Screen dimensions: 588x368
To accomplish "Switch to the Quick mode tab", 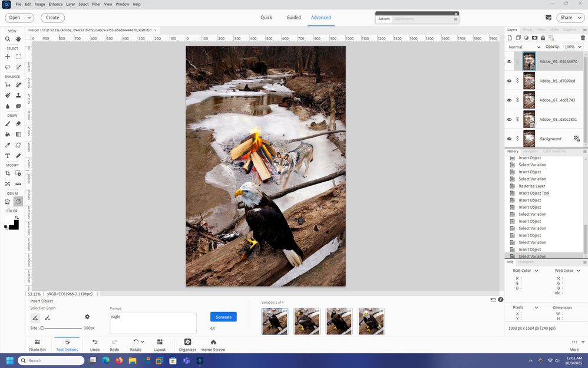I will point(266,17).
